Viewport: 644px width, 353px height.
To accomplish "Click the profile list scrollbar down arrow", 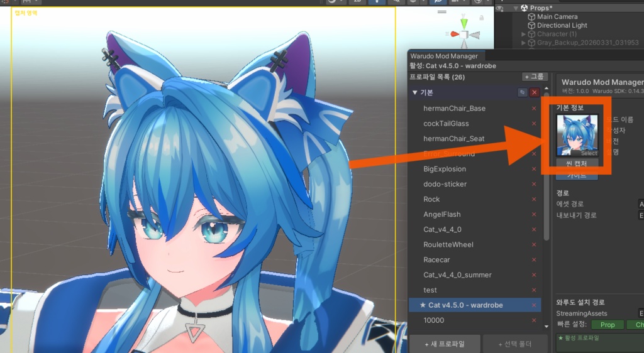I will (x=547, y=327).
